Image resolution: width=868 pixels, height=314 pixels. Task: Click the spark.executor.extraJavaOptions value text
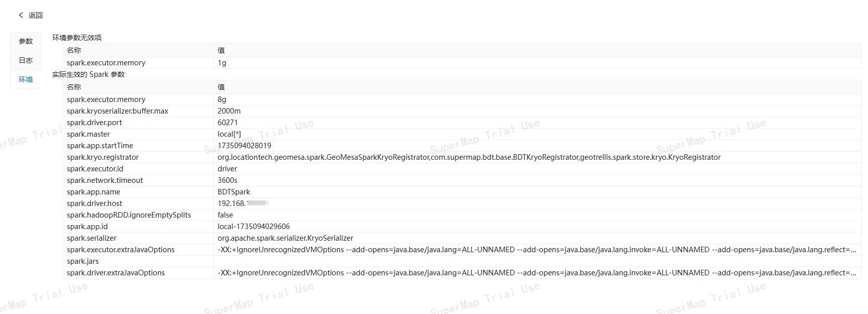tap(537, 250)
